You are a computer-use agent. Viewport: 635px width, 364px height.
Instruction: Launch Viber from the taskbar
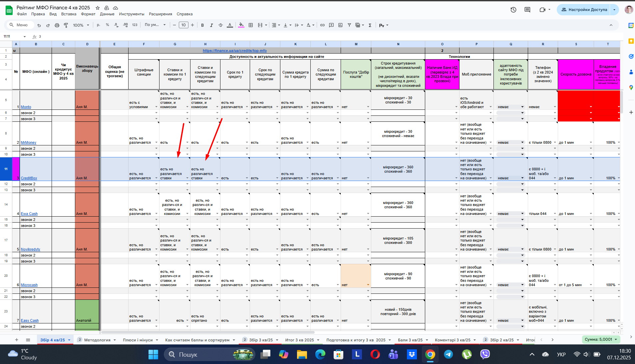(x=485, y=354)
